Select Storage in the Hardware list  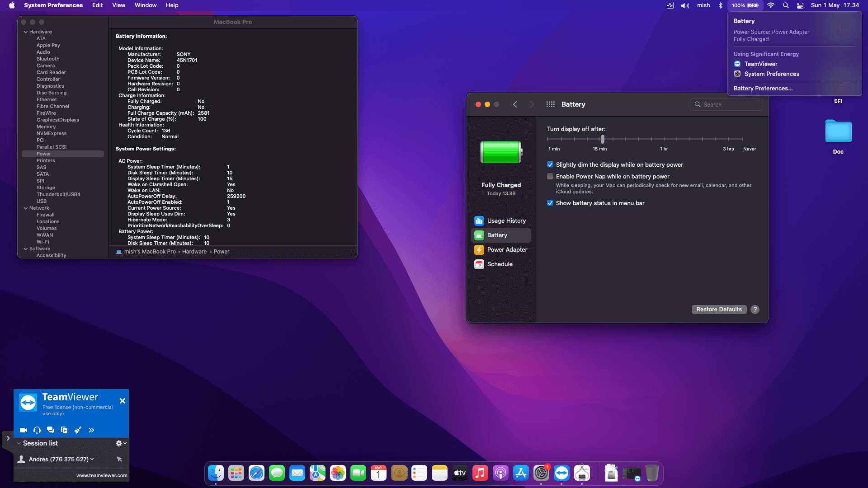pos(46,188)
